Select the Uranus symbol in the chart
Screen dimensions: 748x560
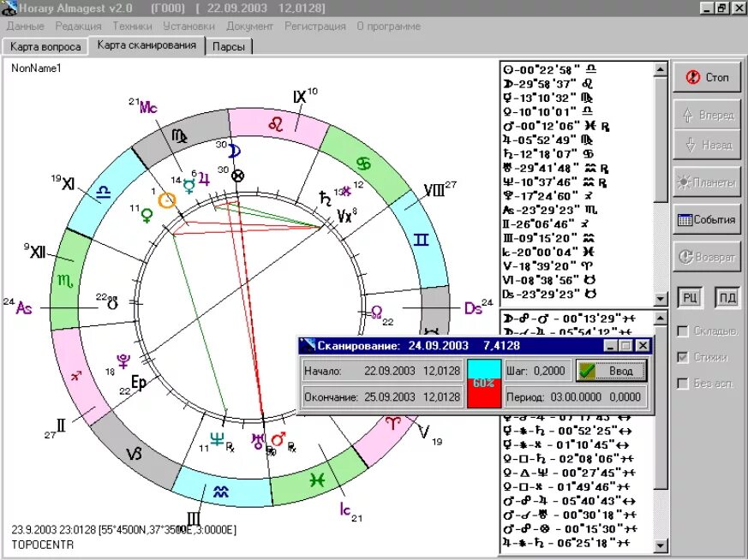[258, 441]
